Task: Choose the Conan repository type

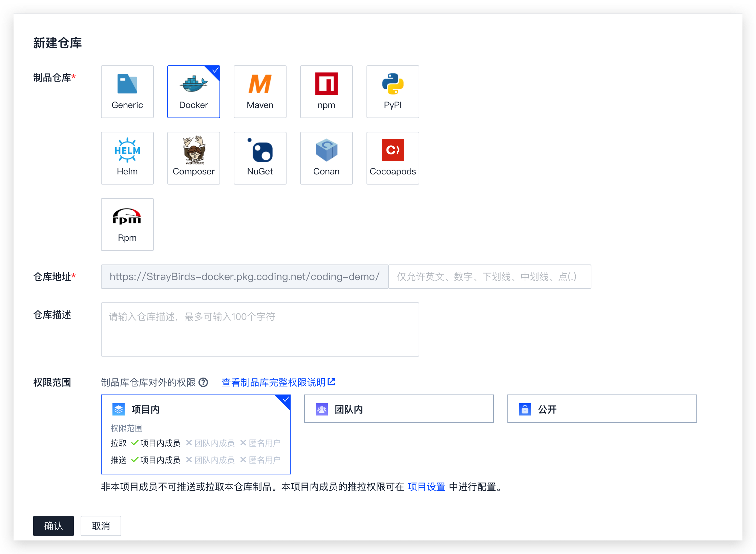Action: [326, 158]
